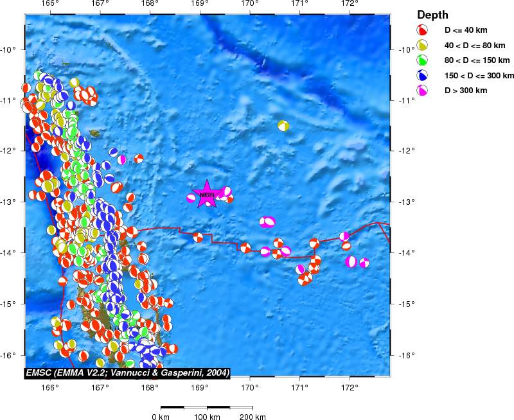Image resolution: width=514 pixels, height=420 pixels.
Task: Click the "D > 300 km" legend label
Action: pyautogui.click(x=466, y=91)
